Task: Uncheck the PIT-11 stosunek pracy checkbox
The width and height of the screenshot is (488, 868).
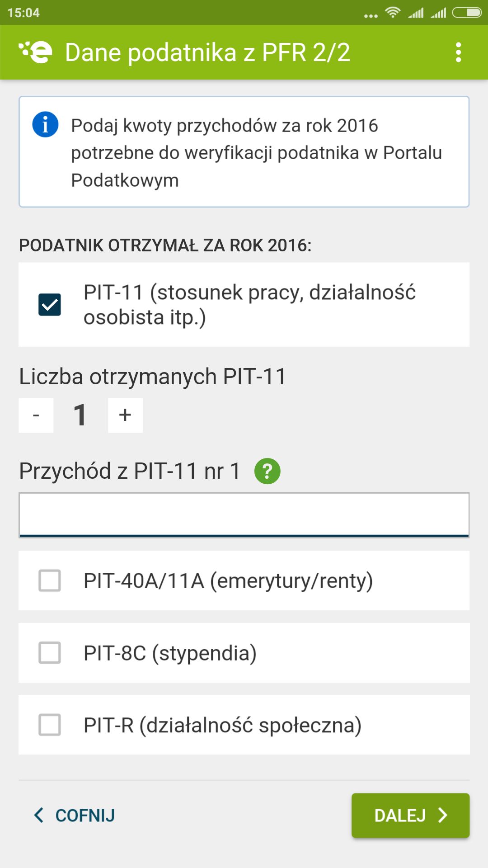Action: [x=50, y=305]
